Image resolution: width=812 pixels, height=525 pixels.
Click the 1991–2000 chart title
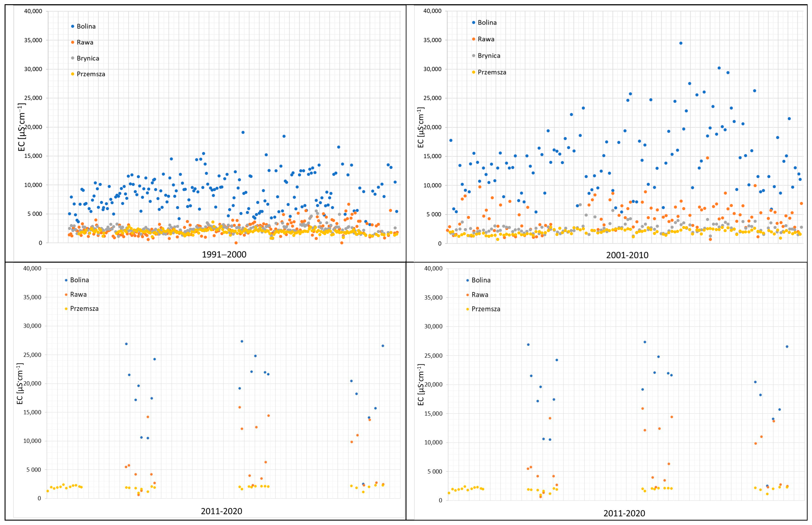(224, 255)
